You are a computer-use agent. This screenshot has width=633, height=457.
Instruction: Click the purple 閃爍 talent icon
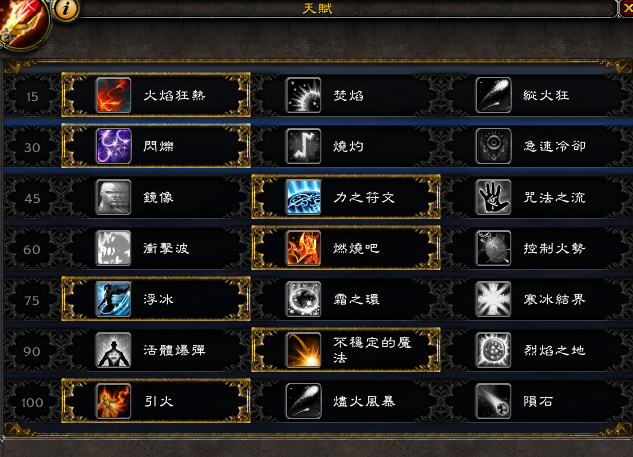point(114,146)
